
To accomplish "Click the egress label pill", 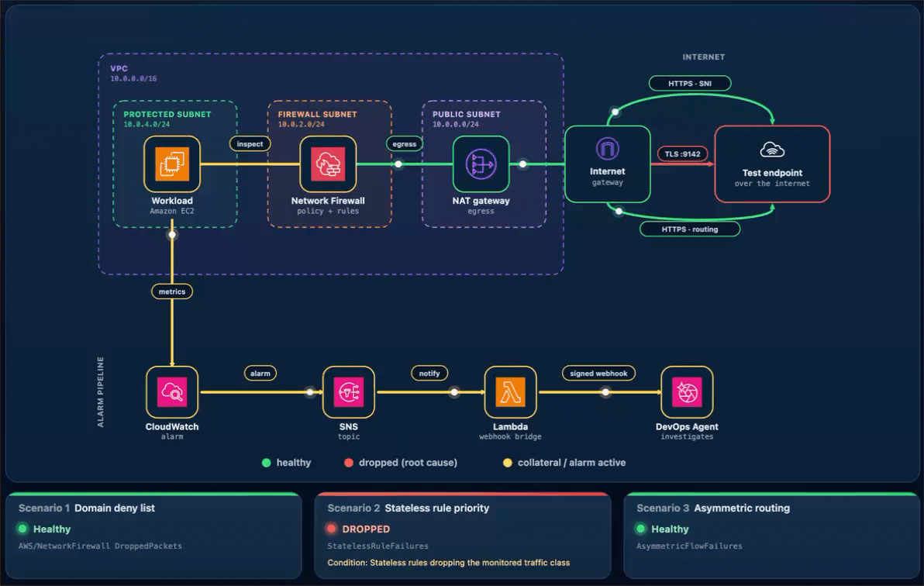I will pyautogui.click(x=405, y=144).
